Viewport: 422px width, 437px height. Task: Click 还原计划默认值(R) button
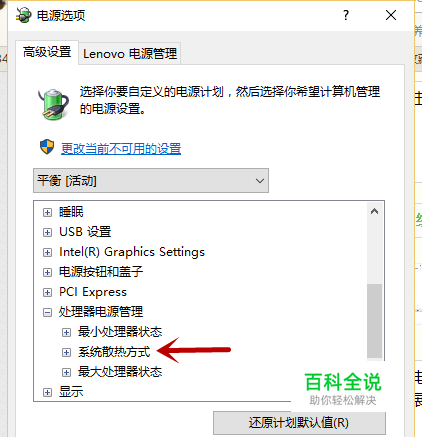[x=299, y=423]
